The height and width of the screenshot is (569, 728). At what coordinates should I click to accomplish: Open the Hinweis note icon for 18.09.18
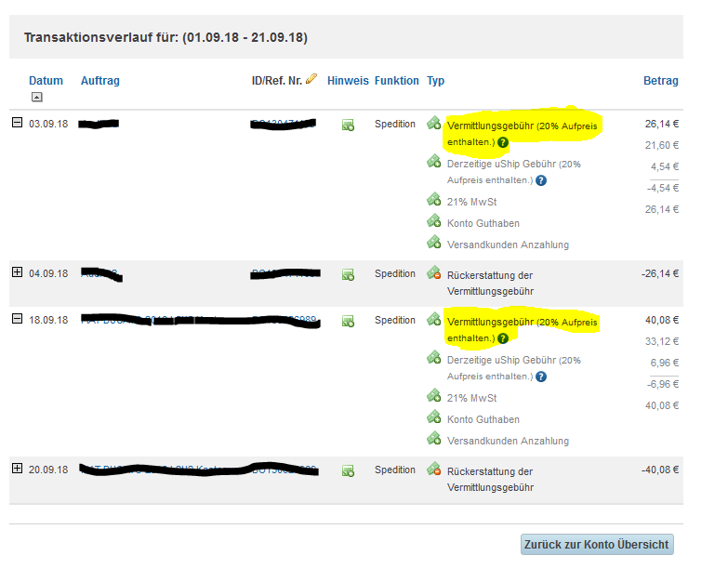tap(348, 321)
